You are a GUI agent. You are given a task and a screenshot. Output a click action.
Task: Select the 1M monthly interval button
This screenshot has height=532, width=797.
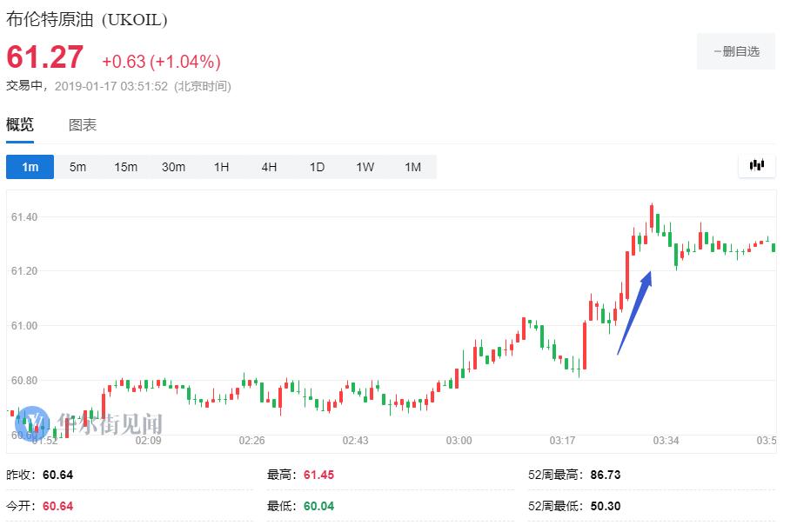(x=412, y=167)
